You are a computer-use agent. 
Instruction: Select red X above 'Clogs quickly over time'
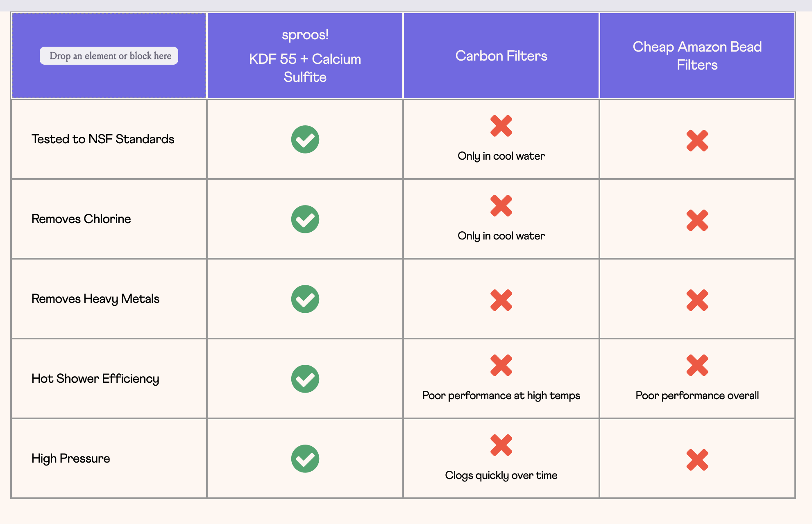tap(501, 445)
